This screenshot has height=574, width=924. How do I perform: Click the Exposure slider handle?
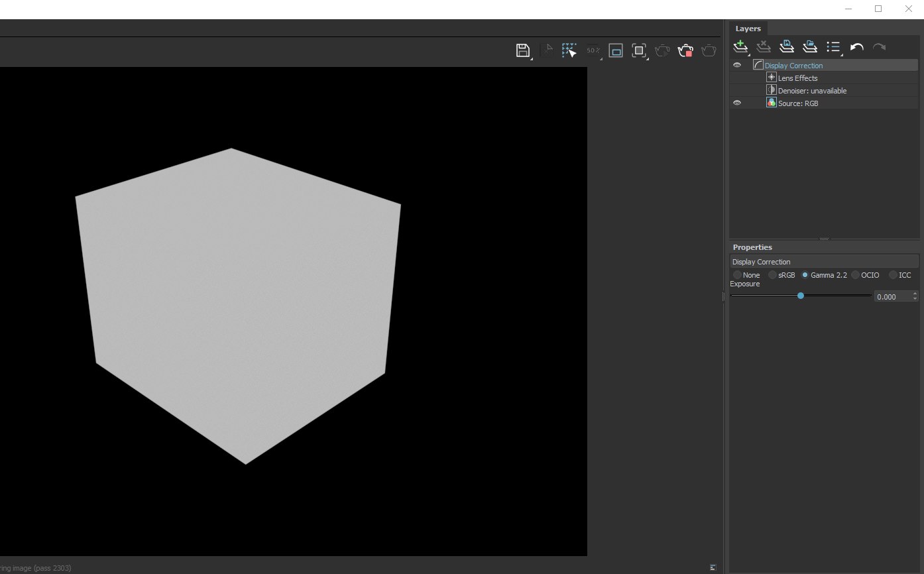click(x=801, y=296)
